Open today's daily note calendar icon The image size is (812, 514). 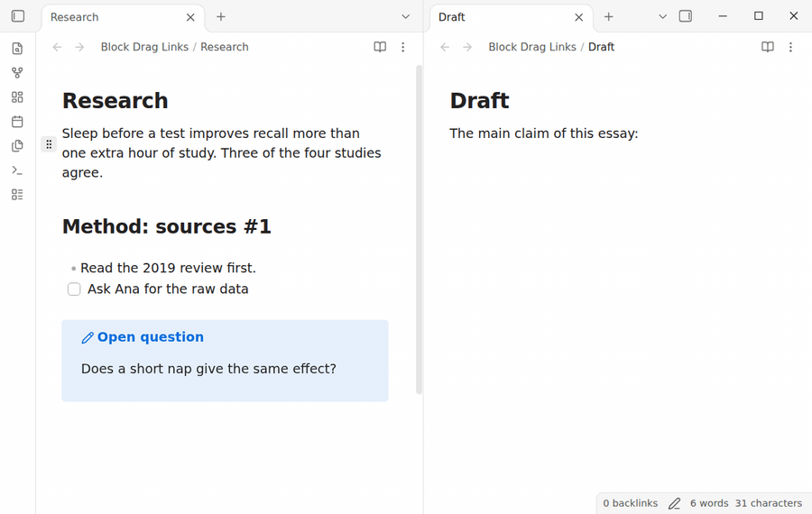17,122
